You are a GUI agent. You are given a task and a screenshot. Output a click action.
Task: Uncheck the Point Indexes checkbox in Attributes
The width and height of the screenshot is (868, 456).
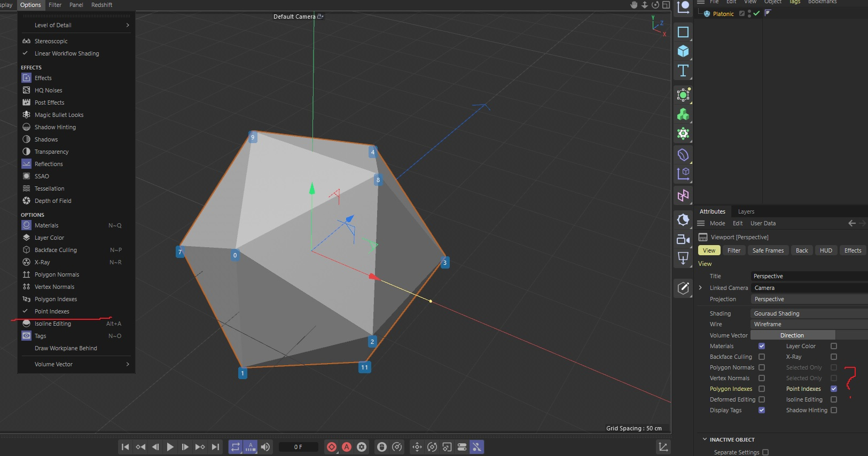(x=834, y=389)
